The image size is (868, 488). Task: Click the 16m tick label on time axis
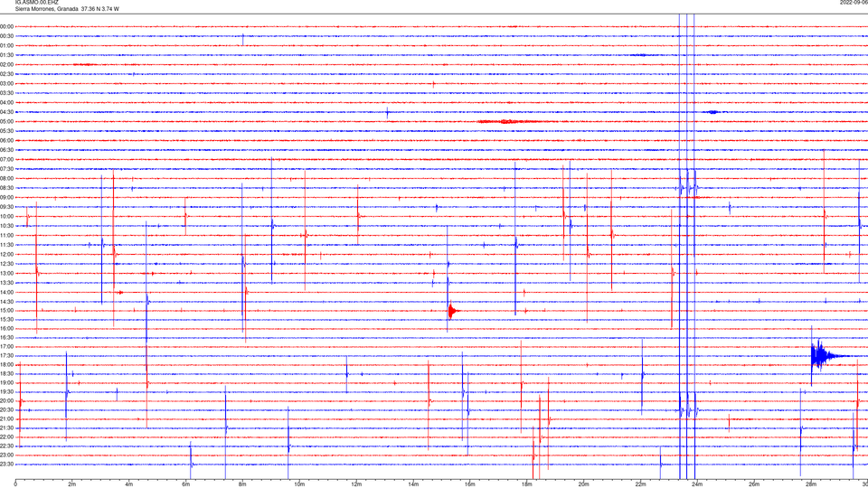pyautogui.click(x=470, y=484)
